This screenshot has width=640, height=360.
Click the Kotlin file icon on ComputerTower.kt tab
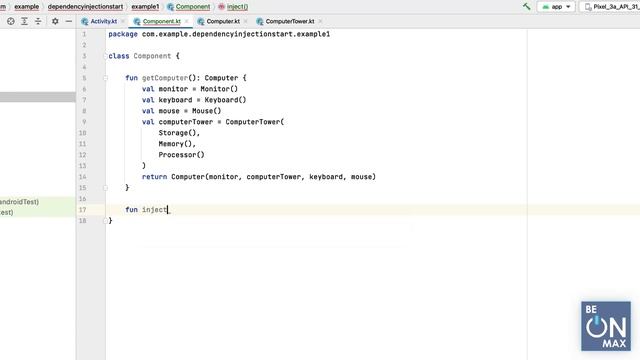(x=260, y=21)
